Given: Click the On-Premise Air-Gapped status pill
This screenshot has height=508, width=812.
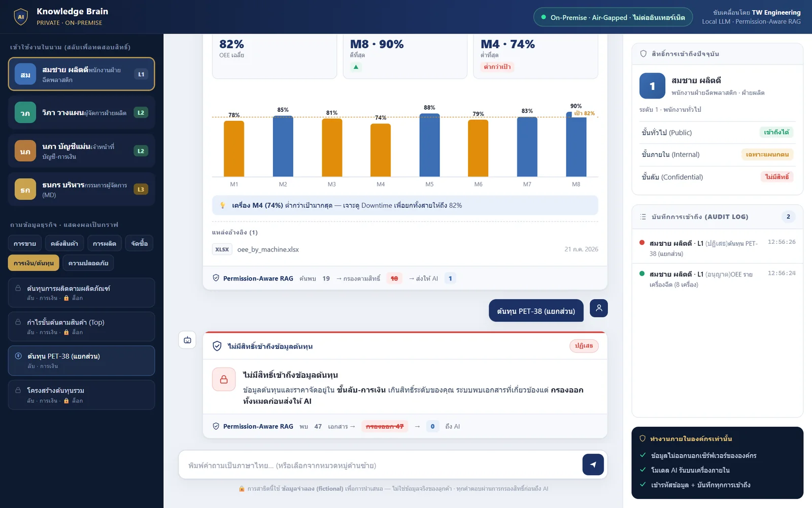Looking at the screenshot, I should 613,17.
